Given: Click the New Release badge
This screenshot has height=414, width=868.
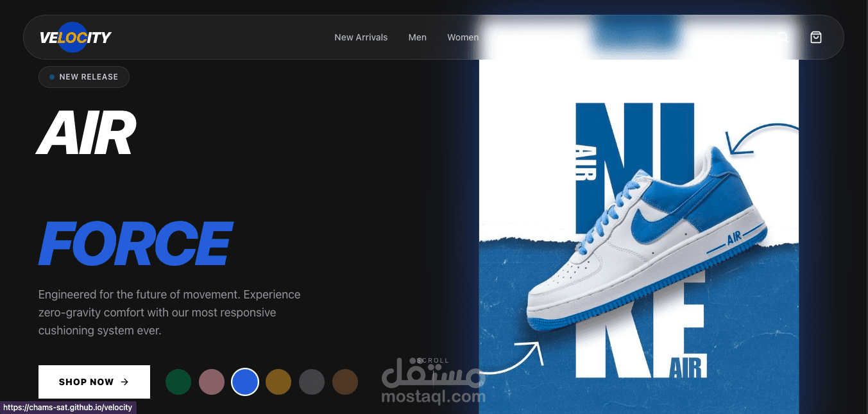Looking at the screenshot, I should [x=84, y=77].
